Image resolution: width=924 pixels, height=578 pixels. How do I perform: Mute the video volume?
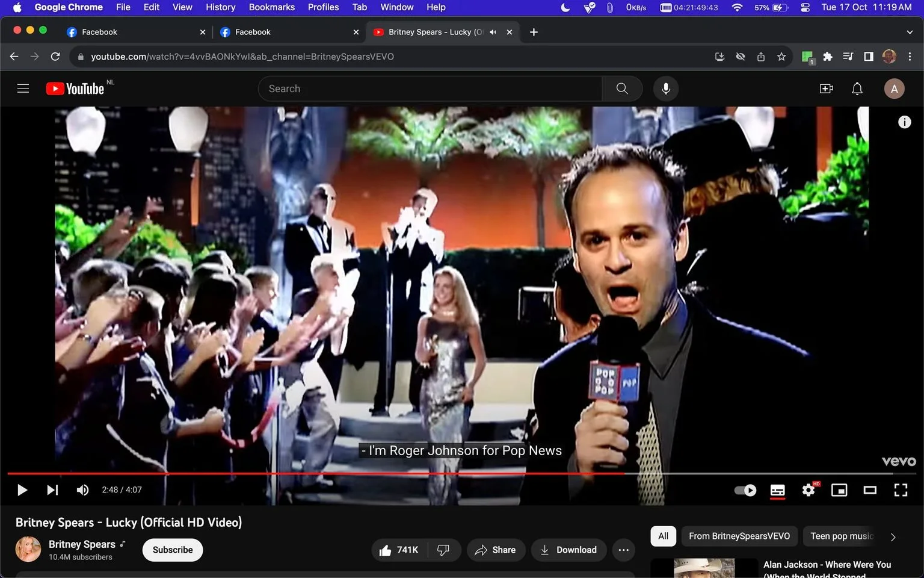(82, 490)
